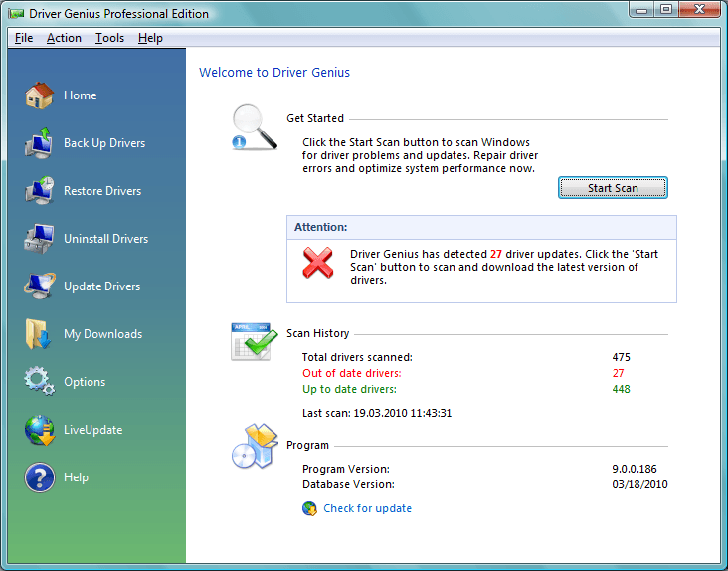Click the magnifying glass Get Started icon
728x571 pixels.
click(255, 127)
